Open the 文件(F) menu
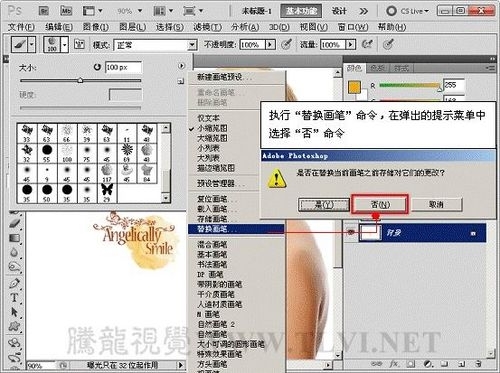This screenshot has height=373, width=500. 21,27
